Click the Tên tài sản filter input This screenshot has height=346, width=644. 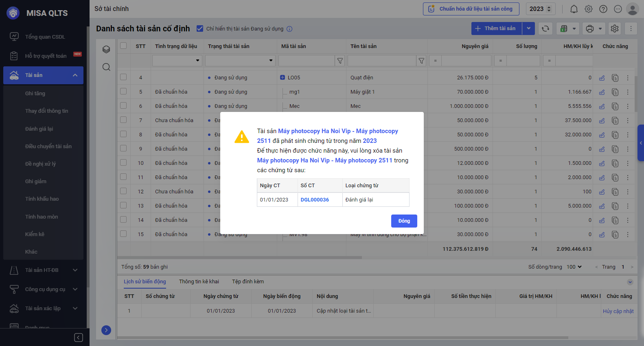381,61
